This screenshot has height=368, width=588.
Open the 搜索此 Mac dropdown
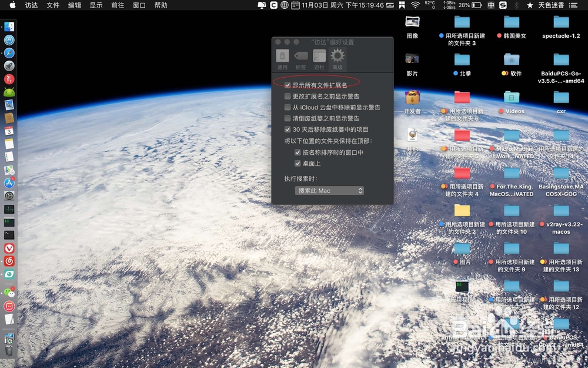point(329,190)
